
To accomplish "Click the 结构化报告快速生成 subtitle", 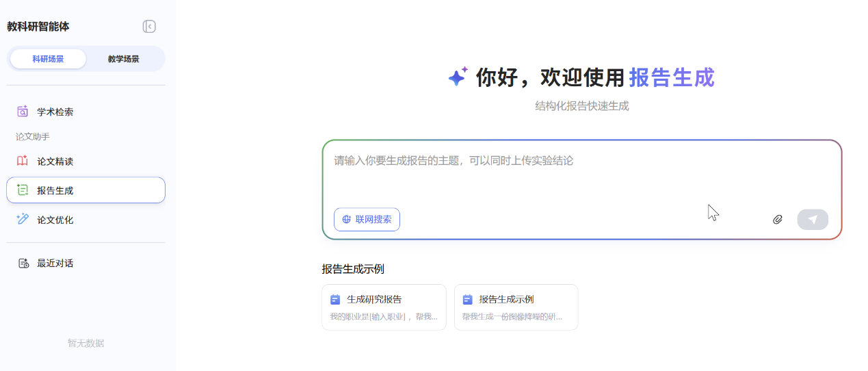I will coord(582,106).
